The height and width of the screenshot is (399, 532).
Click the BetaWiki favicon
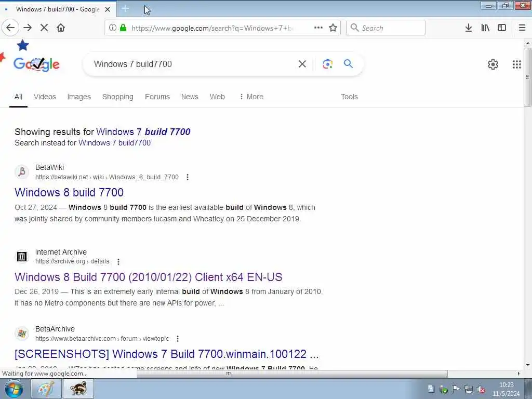(x=22, y=171)
